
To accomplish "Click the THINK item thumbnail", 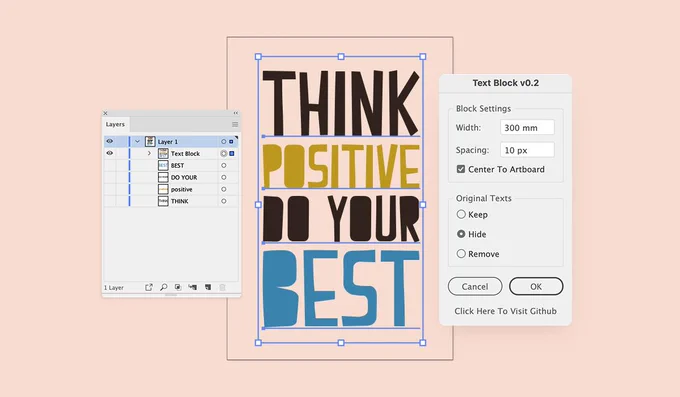I will [x=163, y=201].
